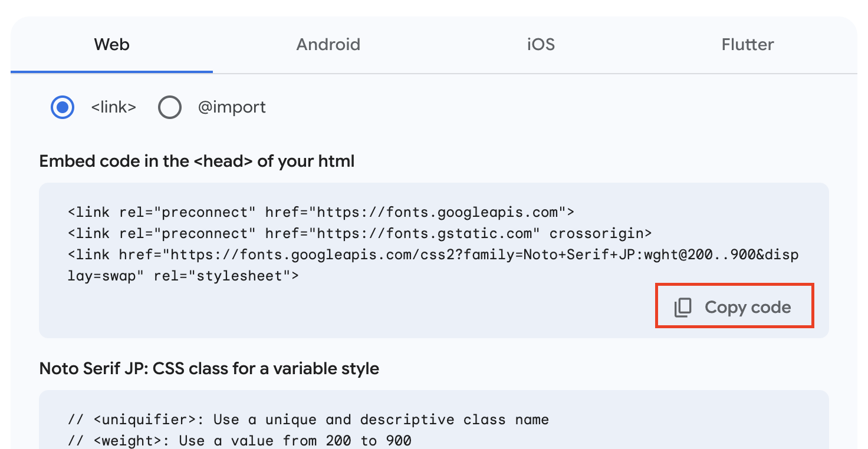Click the copy icon next to Copy code
Viewport: 868px width, 449px height.
pos(683,308)
